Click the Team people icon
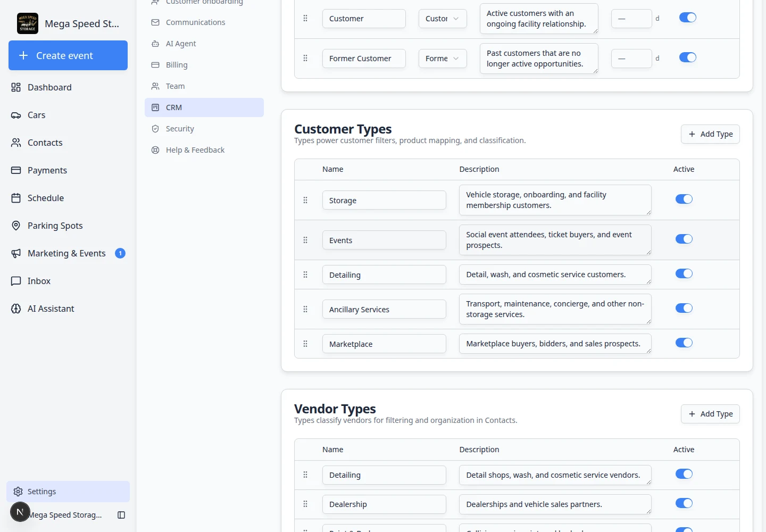The image size is (766, 532). point(155,86)
